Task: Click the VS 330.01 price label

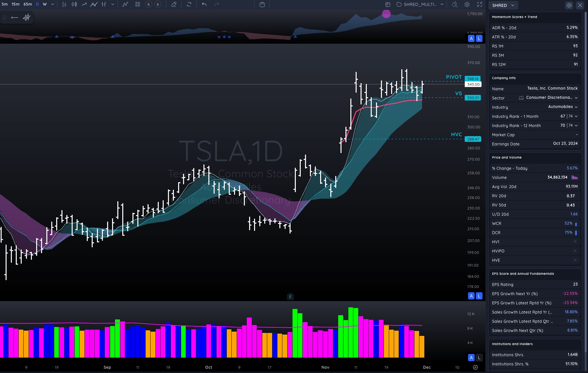Action: pyautogui.click(x=473, y=98)
